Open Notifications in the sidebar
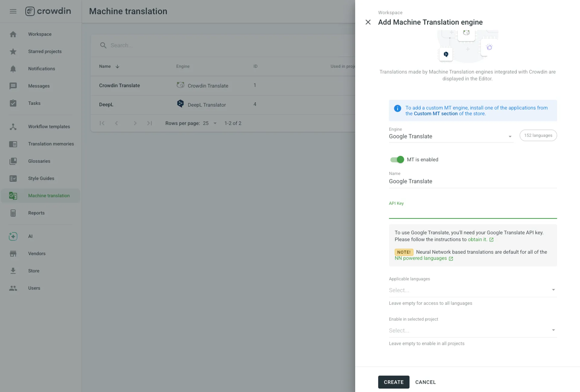The image size is (580, 392). point(41,69)
